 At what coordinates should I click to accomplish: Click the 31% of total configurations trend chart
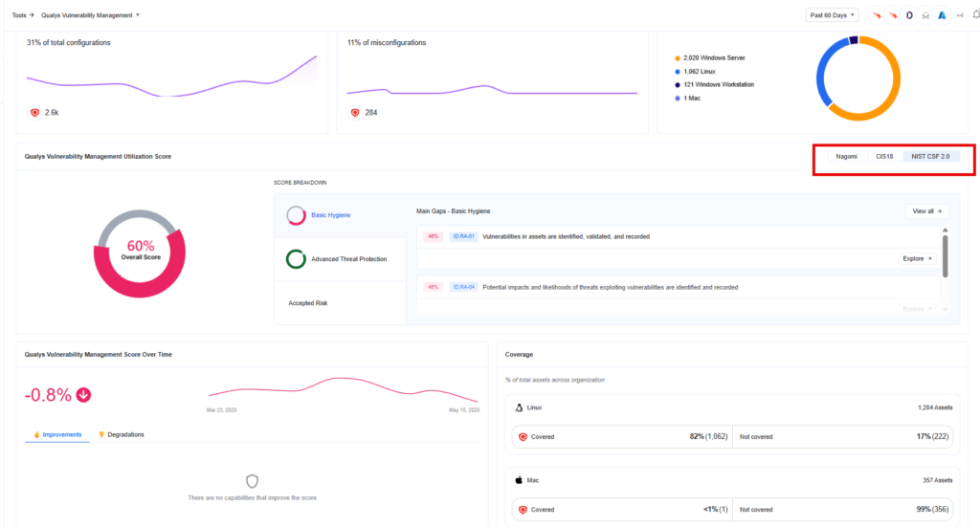click(171, 77)
